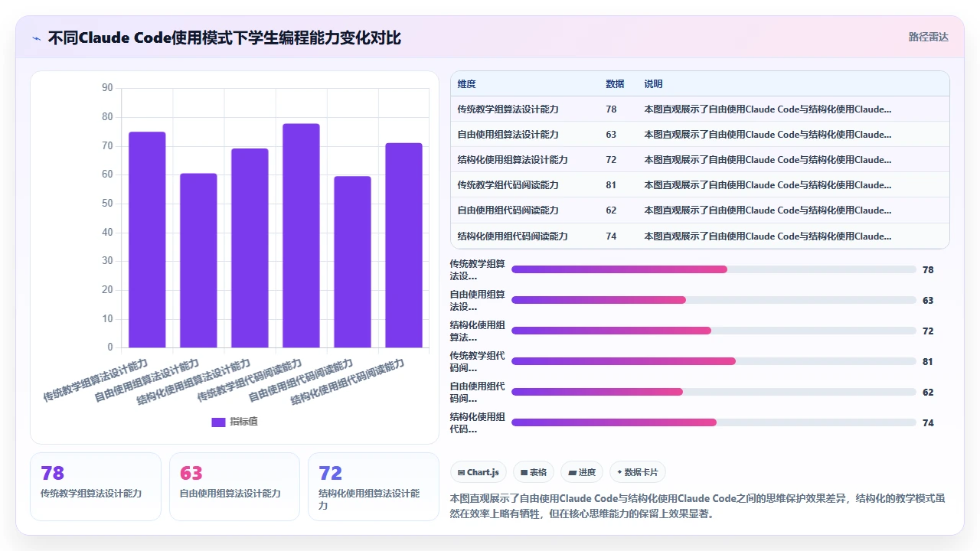This screenshot has width=980, height=551.
Task: Click table row 自由使用组算法设计能力
Action: [700, 134]
